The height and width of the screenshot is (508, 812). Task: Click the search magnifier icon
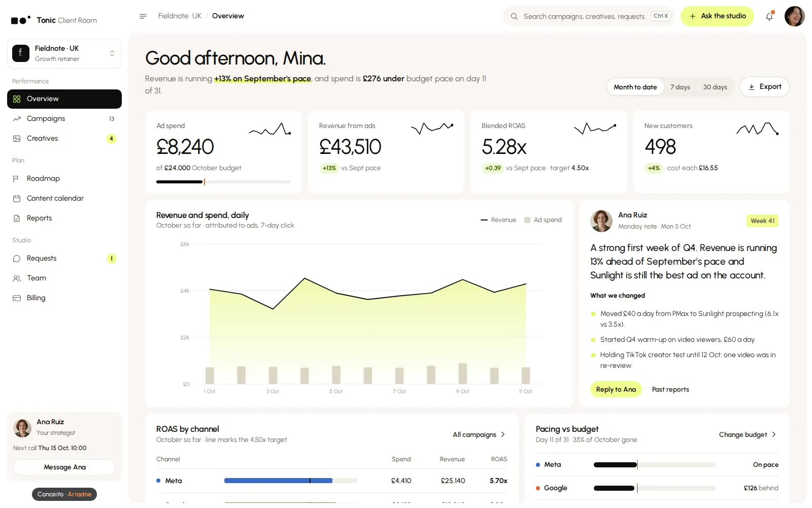coord(514,16)
